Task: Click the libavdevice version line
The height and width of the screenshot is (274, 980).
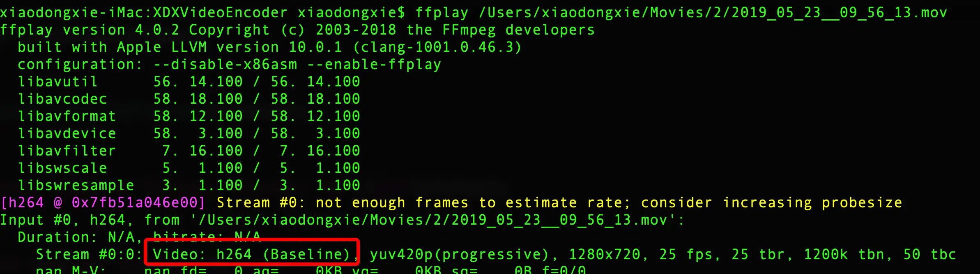Action: tap(189, 133)
